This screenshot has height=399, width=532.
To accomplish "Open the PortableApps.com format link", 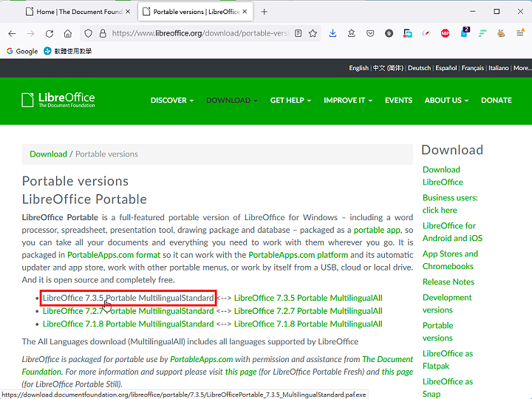I will 114,255.
